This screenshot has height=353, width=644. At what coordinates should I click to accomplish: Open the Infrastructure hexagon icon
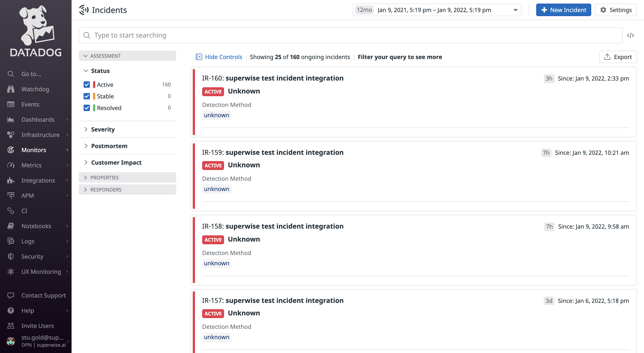click(x=11, y=135)
